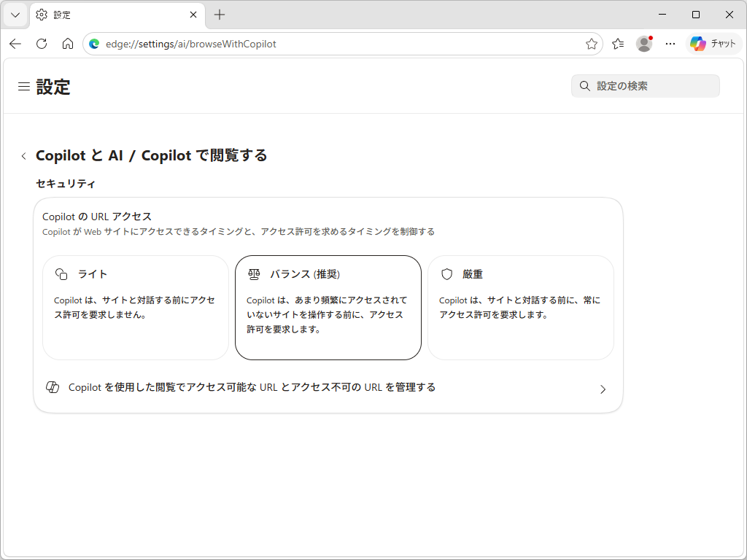Click the セキュリティ section heading

click(x=66, y=184)
